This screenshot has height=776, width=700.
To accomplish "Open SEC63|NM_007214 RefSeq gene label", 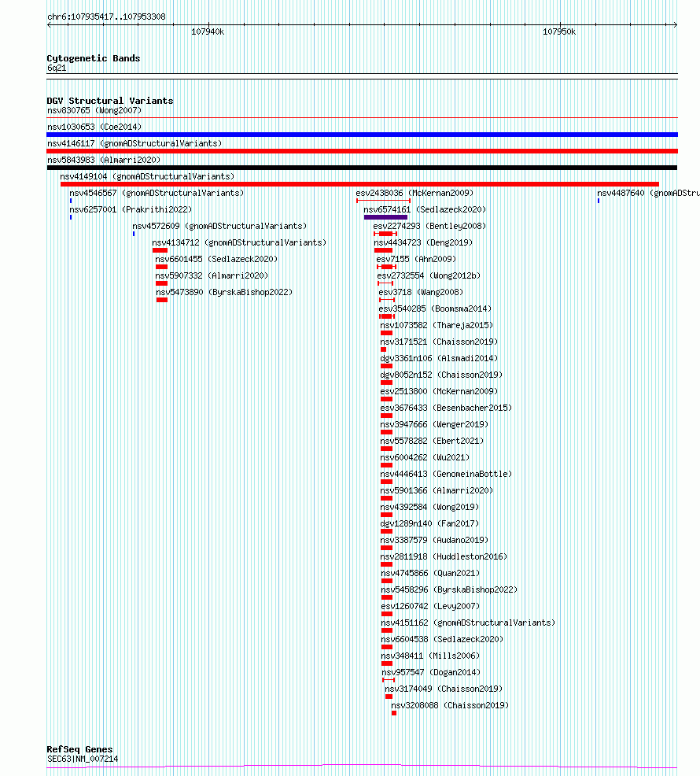I will click(x=83, y=759).
